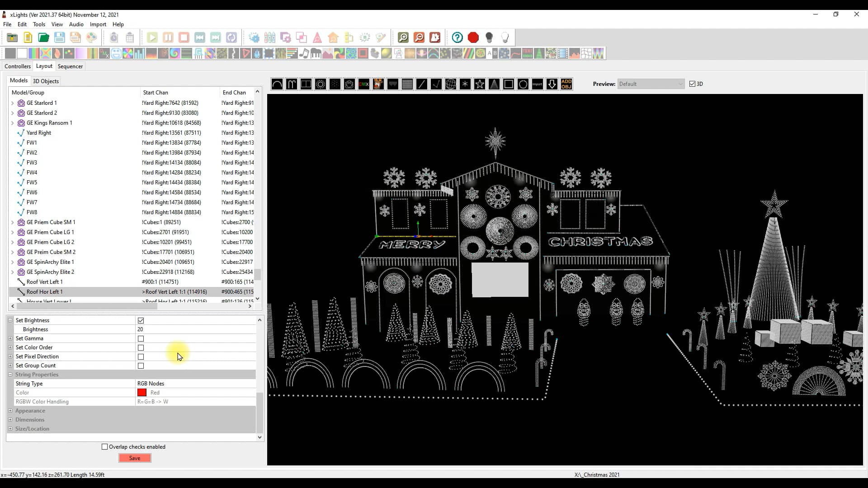Expand the Appearance properties section
The width and height of the screenshot is (868, 488).
[x=10, y=411]
